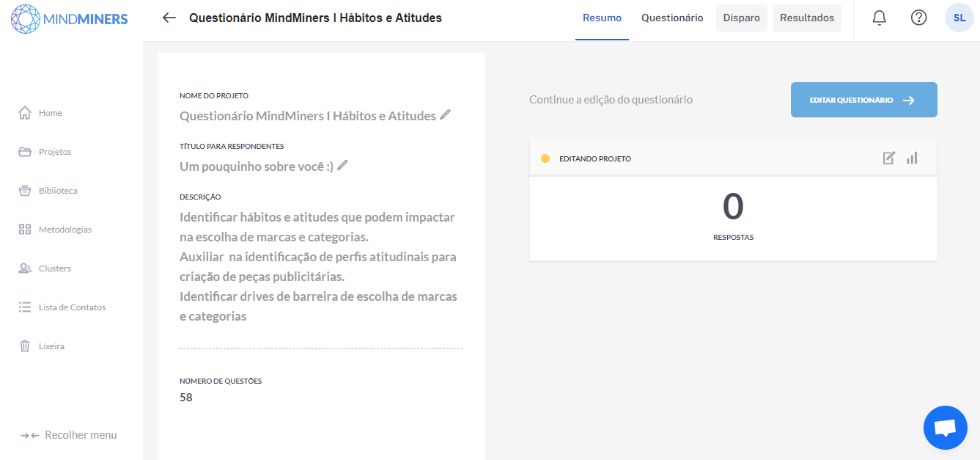Click the 0 Respostas counter
This screenshot has width=980, height=460.
[x=733, y=216]
